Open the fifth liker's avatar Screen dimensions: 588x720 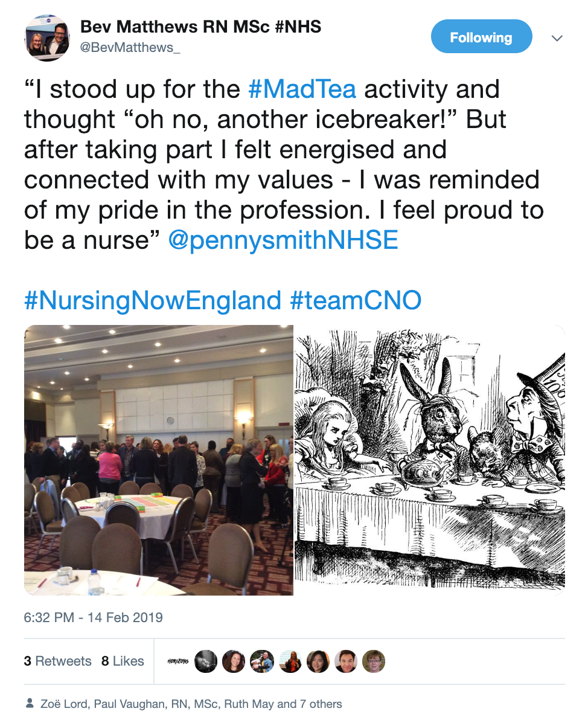click(x=290, y=661)
